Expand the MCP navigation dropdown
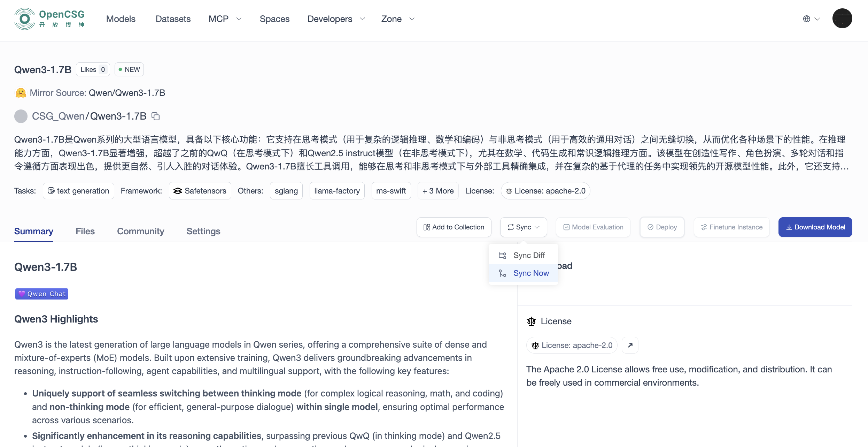 coord(225,19)
